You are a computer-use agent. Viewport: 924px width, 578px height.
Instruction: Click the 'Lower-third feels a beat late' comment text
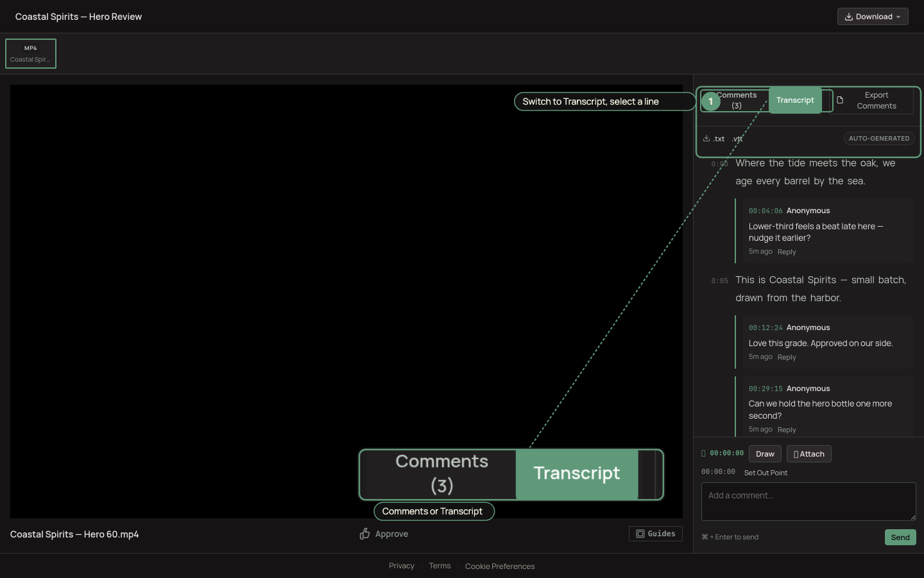816,232
